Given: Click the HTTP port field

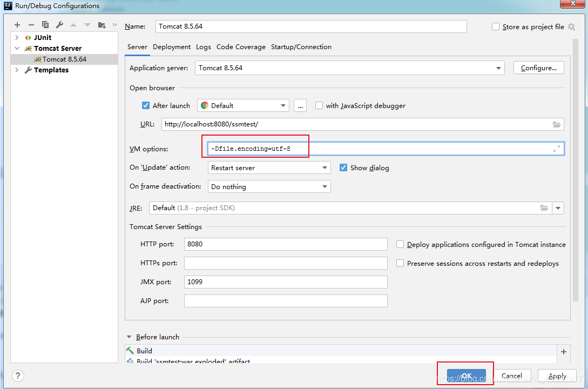Looking at the screenshot, I should pos(286,244).
